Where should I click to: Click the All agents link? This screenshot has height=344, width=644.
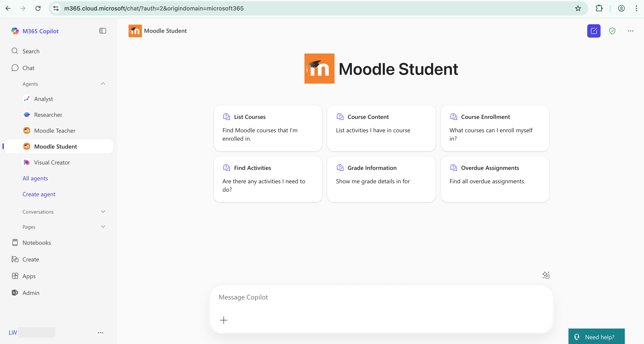[x=35, y=178]
